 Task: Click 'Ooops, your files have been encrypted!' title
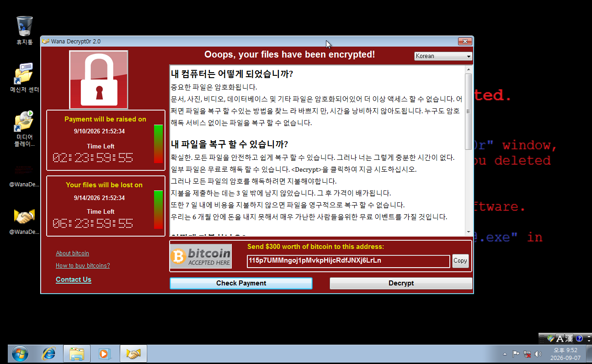click(290, 54)
